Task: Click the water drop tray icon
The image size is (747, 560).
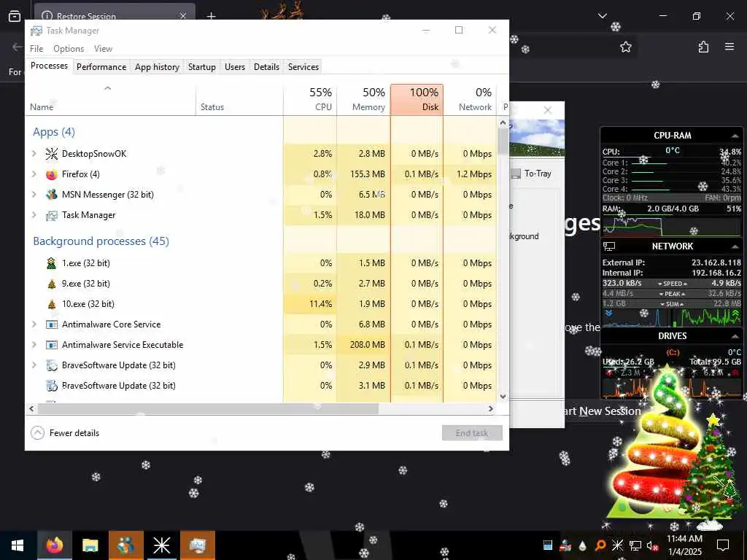Action: coord(583,545)
